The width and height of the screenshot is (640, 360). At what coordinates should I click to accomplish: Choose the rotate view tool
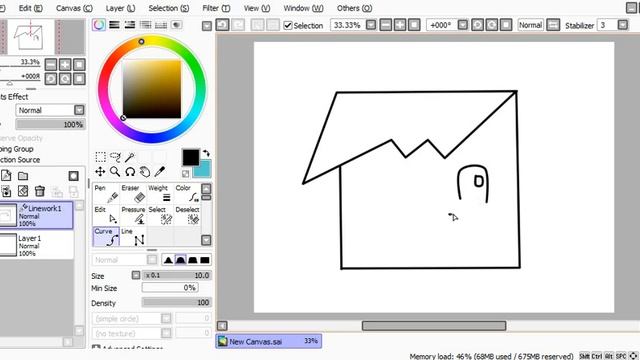tap(130, 171)
